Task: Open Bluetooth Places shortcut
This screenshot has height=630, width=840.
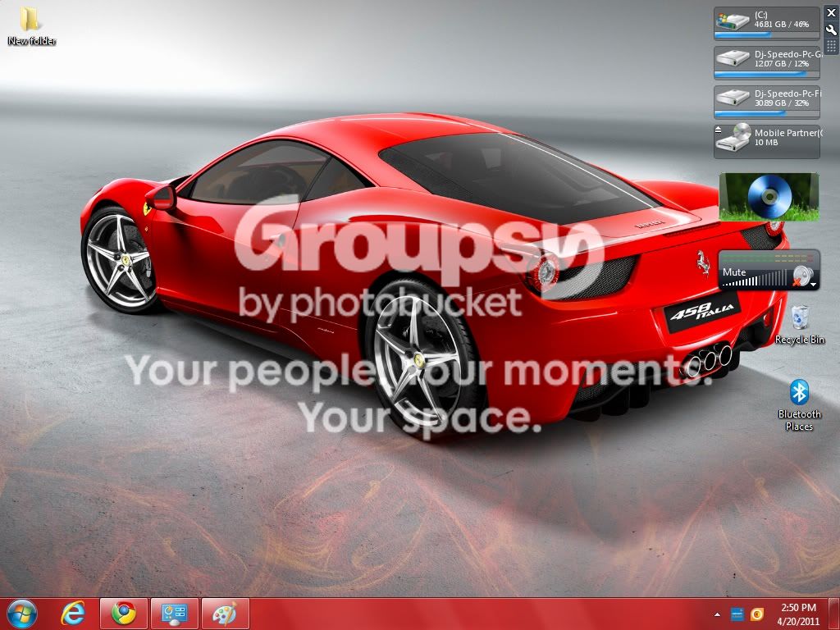Action: pos(799,405)
